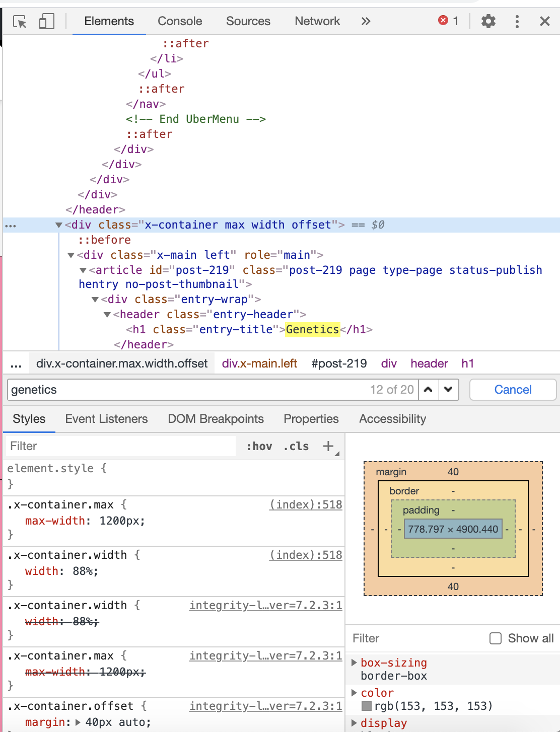Open more DevTools tabs chevron
The width and height of the screenshot is (560, 732).
(x=366, y=21)
